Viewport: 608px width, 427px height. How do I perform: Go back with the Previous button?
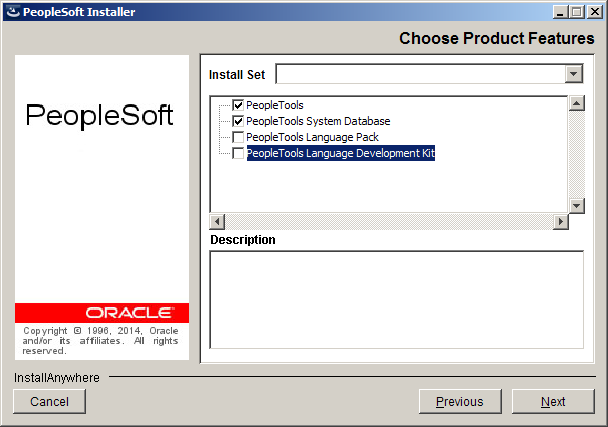460,401
